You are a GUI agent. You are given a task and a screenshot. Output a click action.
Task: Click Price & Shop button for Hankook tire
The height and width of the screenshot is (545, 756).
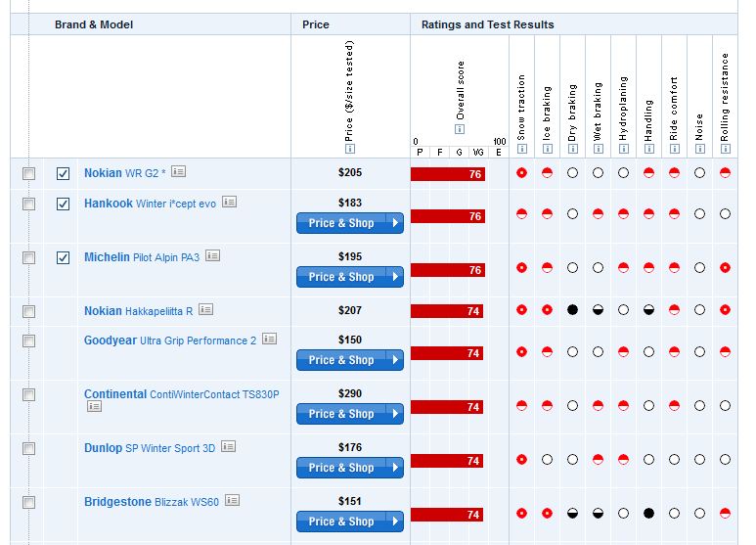click(350, 223)
